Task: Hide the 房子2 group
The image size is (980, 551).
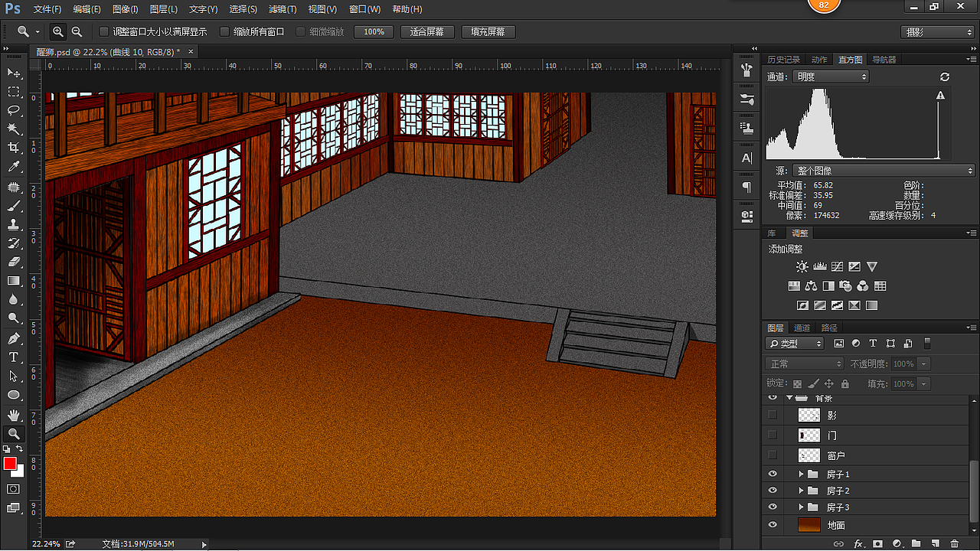Action: coord(773,491)
